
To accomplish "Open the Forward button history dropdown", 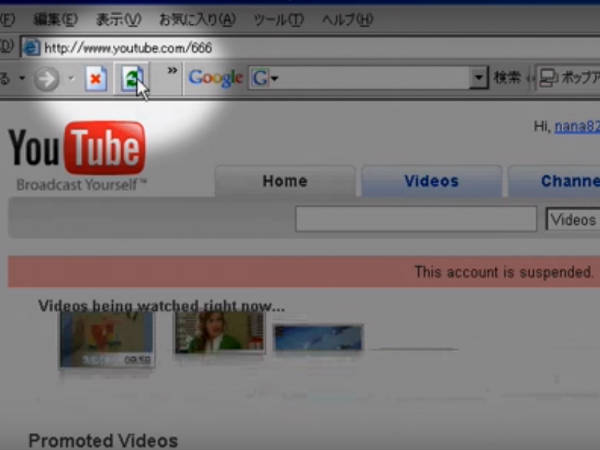I will (x=70, y=79).
